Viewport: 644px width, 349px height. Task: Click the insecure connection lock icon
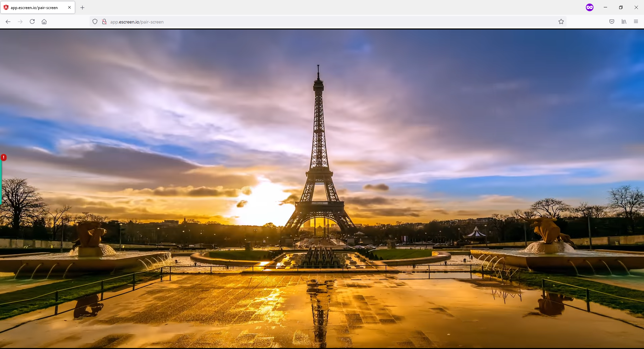coord(104,22)
